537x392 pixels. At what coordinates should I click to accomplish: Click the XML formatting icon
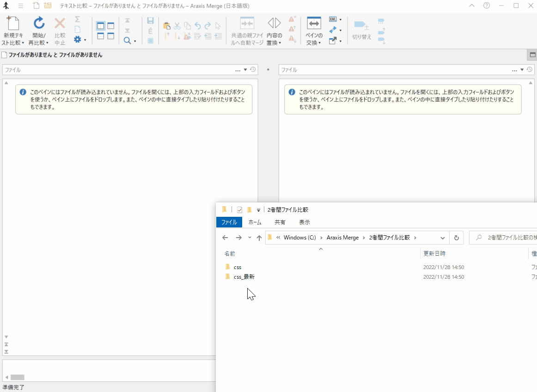(333, 19)
